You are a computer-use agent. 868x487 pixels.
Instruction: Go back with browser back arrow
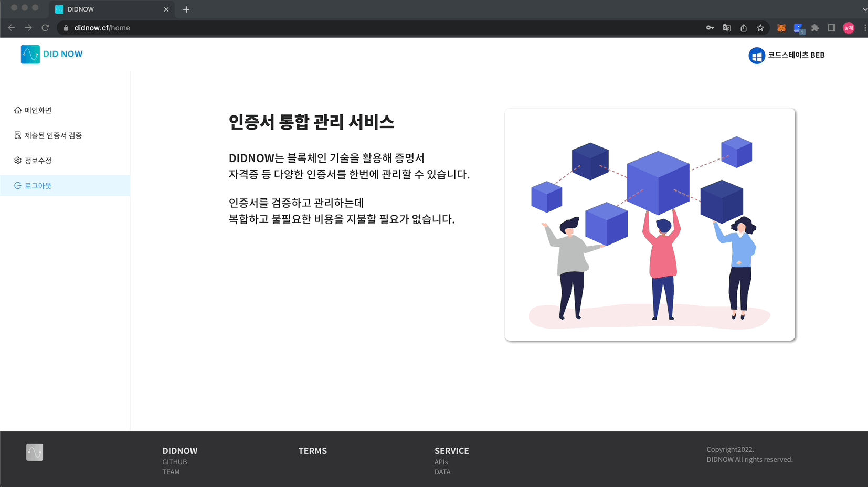coord(12,28)
